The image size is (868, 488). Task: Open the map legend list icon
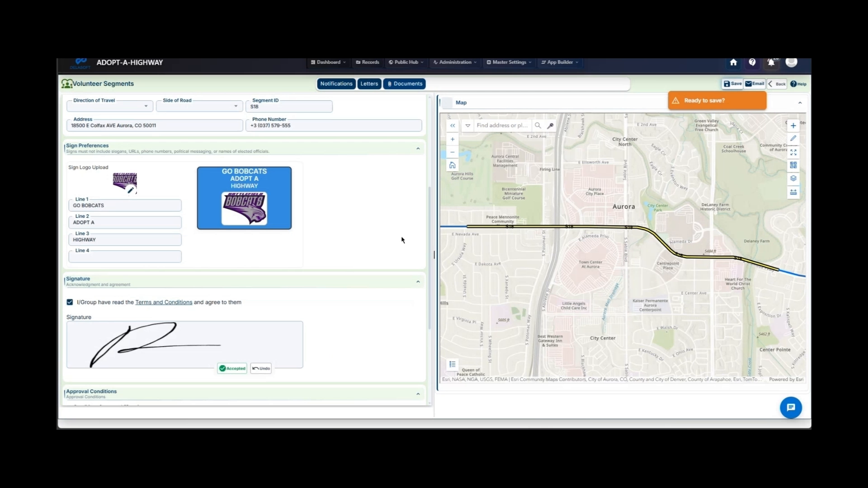(452, 364)
